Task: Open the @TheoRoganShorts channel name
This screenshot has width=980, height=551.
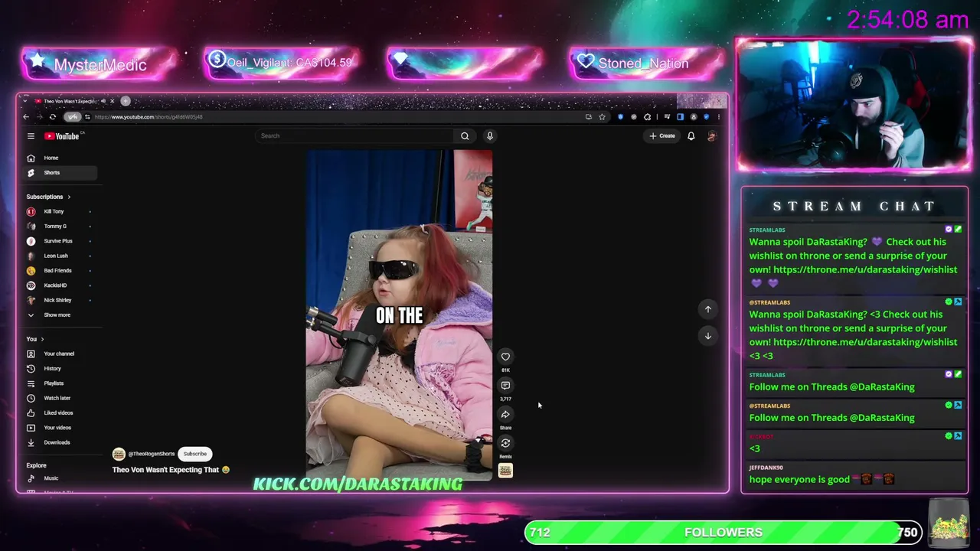Action: 152,454
